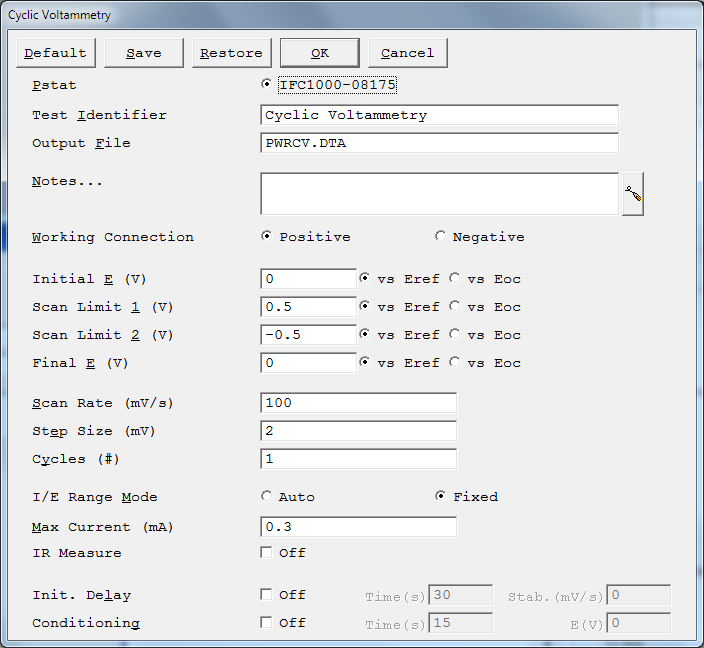Edit the Test Identifier field
Image resolution: width=704 pixels, height=648 pixels.
click(440, 115)
